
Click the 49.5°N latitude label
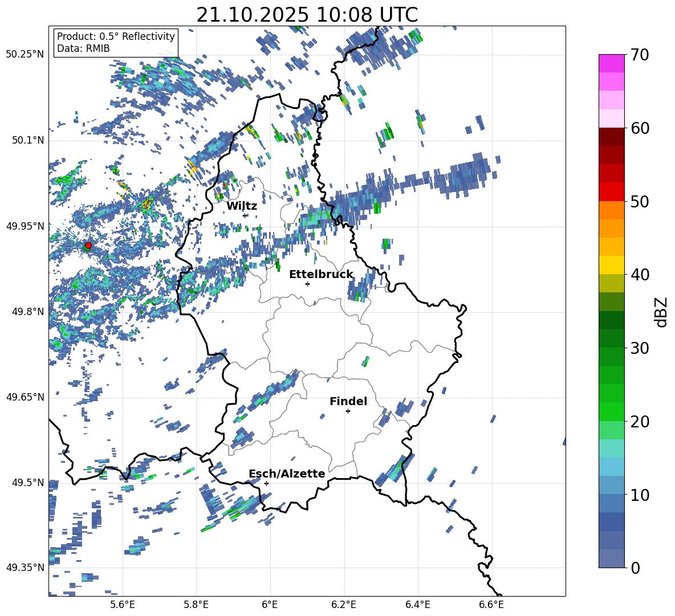tap(29, 483)
